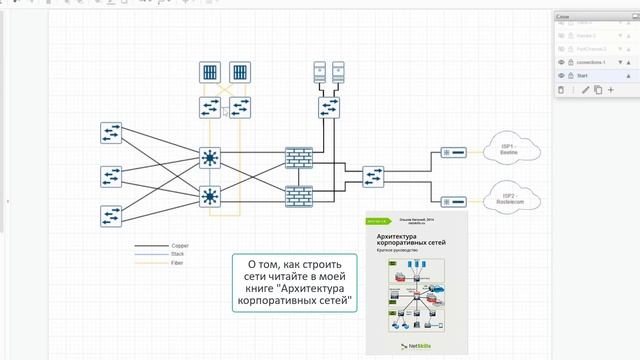The height and width of the screenshot is (360, 640).
Task: Toggle visibility of the Start layer
Action: (561, 76)
